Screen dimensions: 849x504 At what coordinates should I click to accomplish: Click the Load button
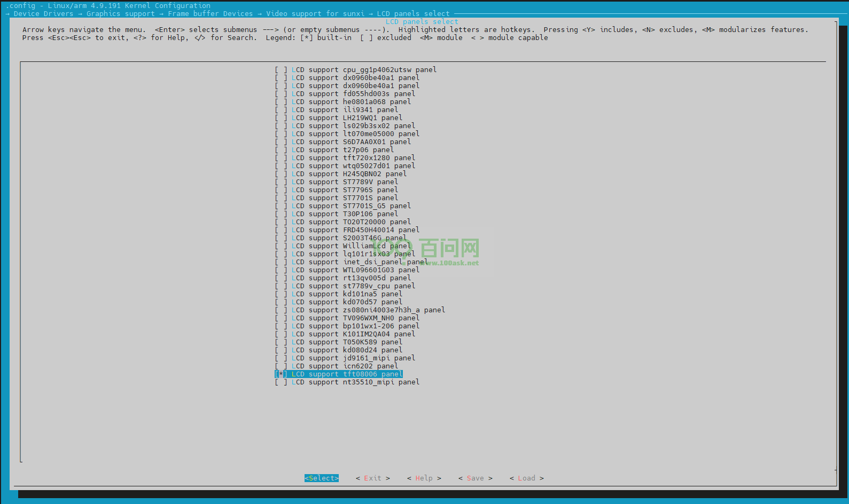(526, 478)
